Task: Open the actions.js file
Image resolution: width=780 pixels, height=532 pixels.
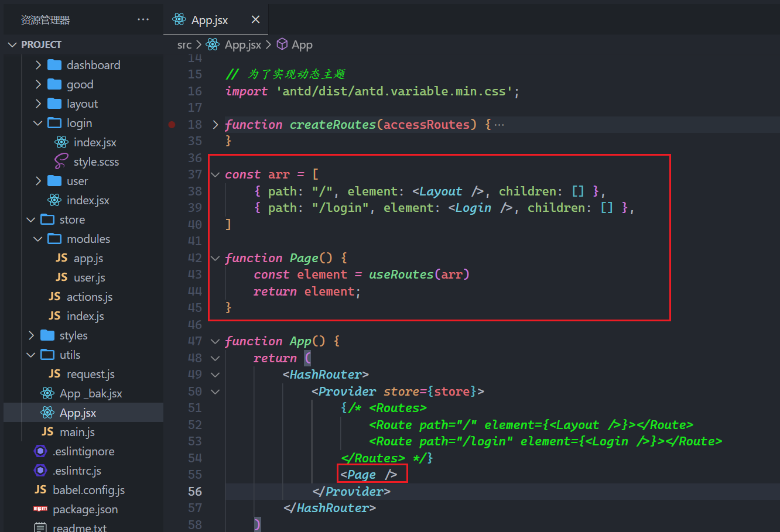Action: tap(83, 297)
